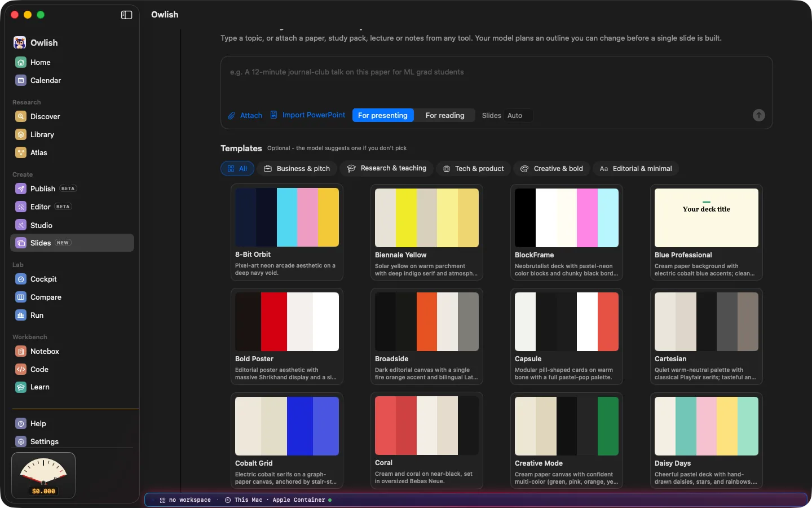Click Apple Container status indicator
The width and height of the screenshot is (812, 508).
click(302, 500)
